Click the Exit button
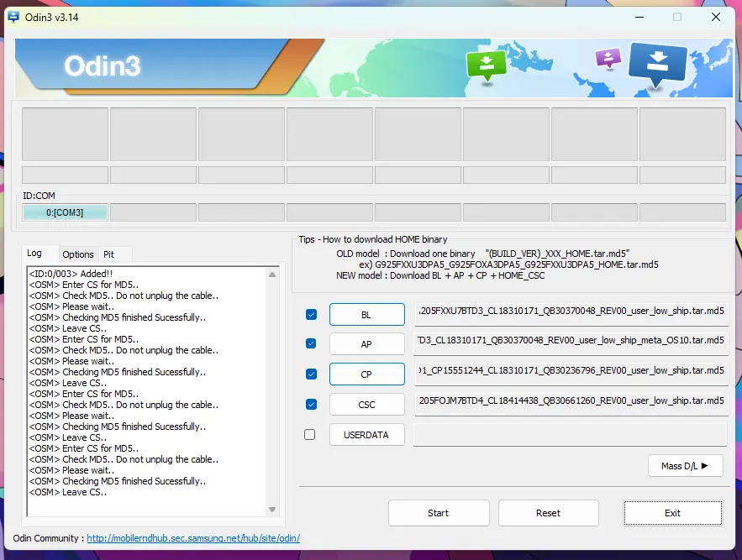 [672, 513]
